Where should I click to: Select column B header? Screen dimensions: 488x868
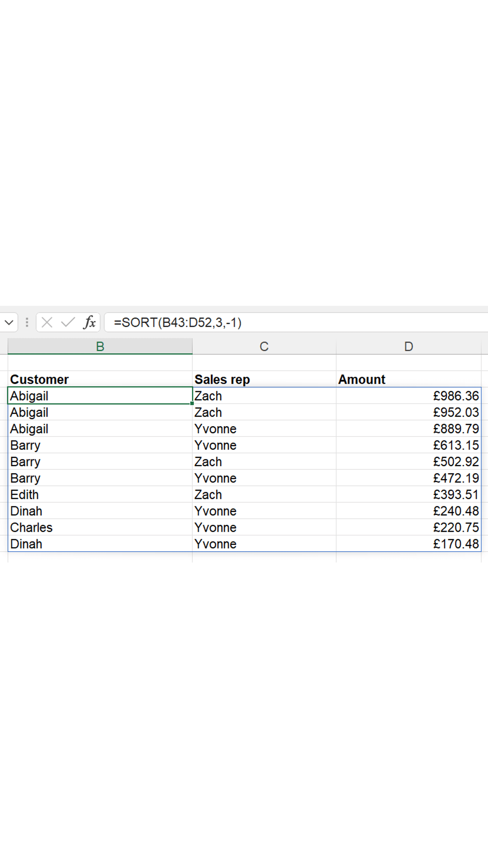point(100,346)
